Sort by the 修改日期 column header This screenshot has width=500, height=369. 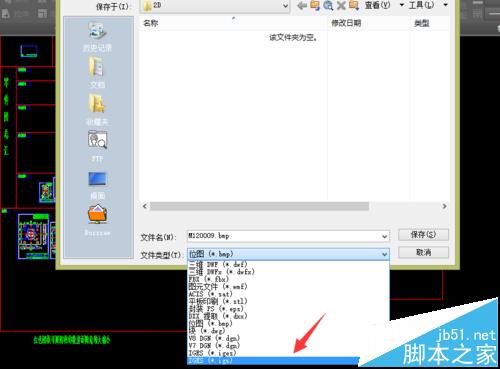346,23
